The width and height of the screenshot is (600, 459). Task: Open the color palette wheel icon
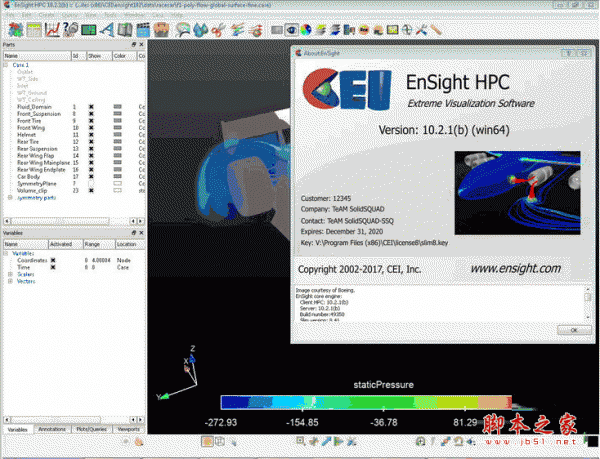point(306,30)
